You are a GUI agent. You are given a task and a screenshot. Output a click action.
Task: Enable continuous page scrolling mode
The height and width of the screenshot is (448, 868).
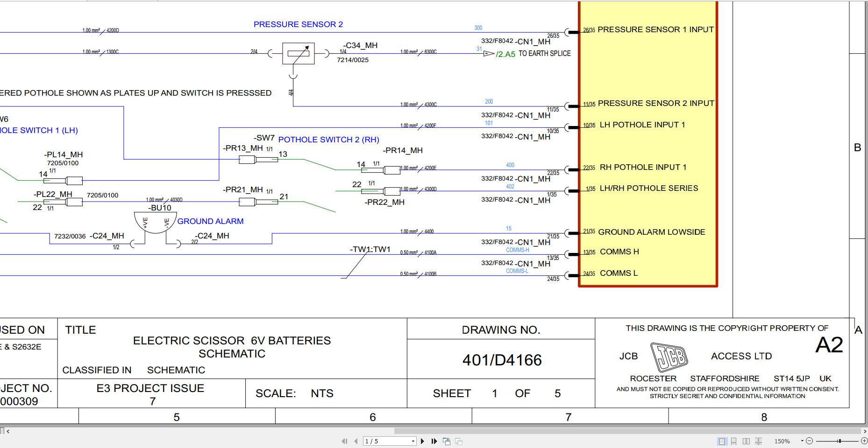pos(734,441)
